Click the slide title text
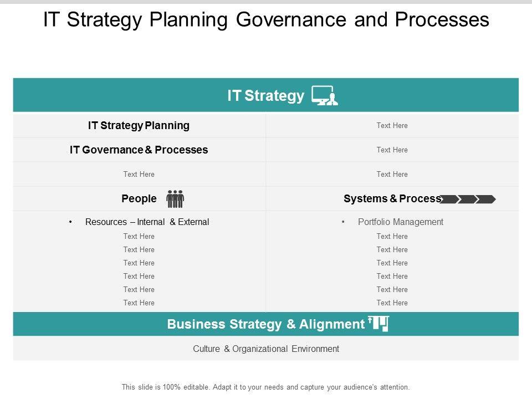This screenshot has height=399, width=532. (266, 20)
